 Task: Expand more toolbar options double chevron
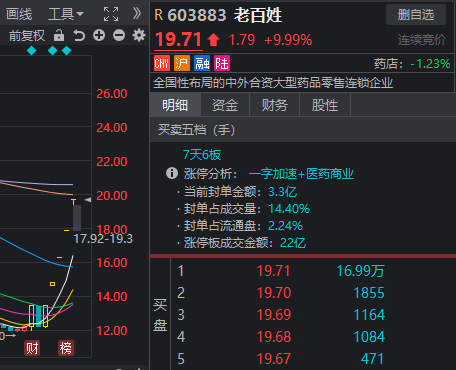tap(137, 14)
